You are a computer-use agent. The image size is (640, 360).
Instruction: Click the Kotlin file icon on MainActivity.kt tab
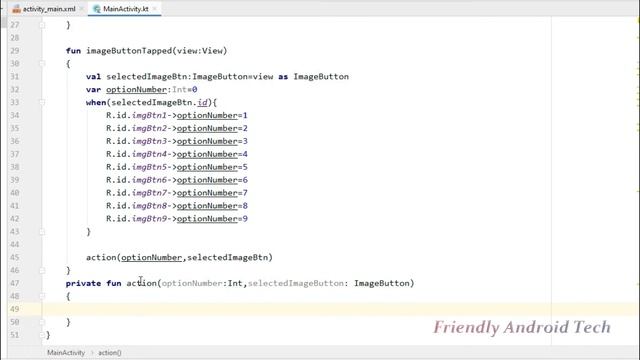pos(97,9)
